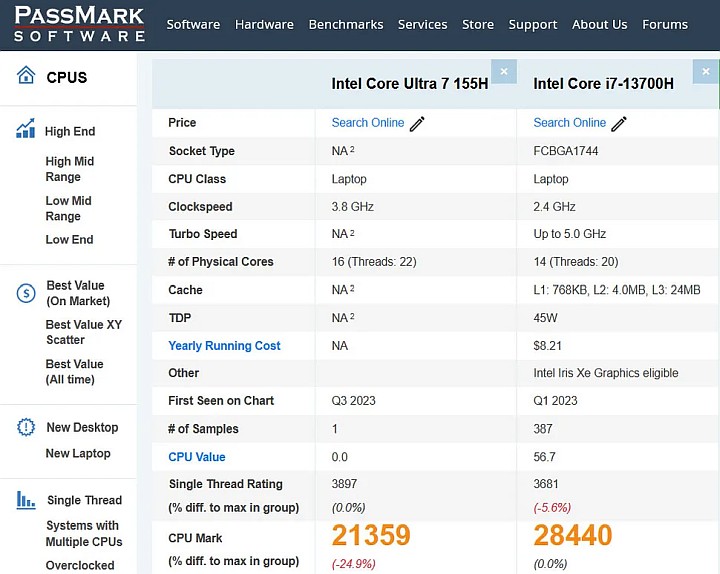Open the Software menu
The height and width of the screenshot is (574, 720).
(x=194, y=24)
